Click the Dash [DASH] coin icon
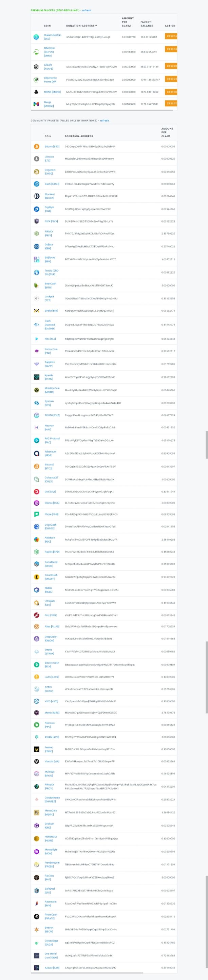 tap(37, 184)
